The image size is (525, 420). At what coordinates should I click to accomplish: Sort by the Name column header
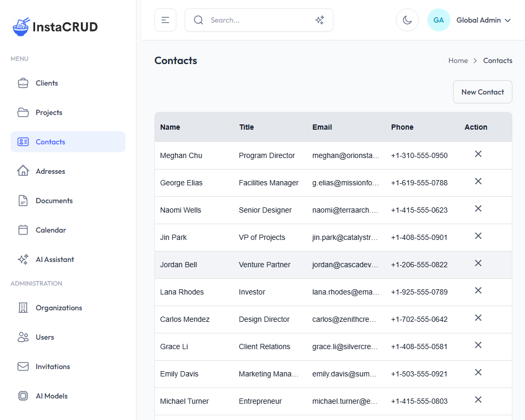pyautogui.click(x=170, y=127)
